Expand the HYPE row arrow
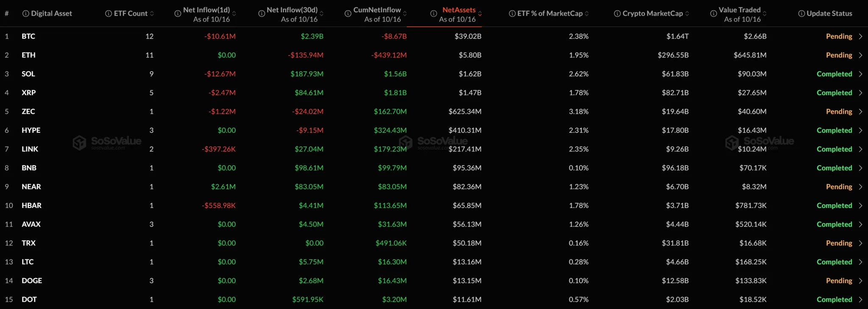Screen dimensions: 868x309 tap(860, 130)
